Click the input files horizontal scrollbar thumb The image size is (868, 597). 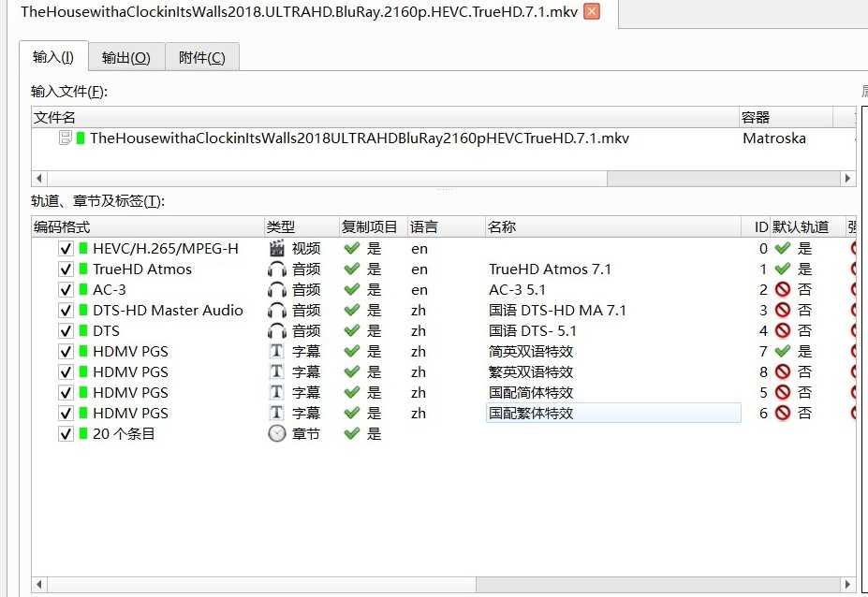point(327,178)
